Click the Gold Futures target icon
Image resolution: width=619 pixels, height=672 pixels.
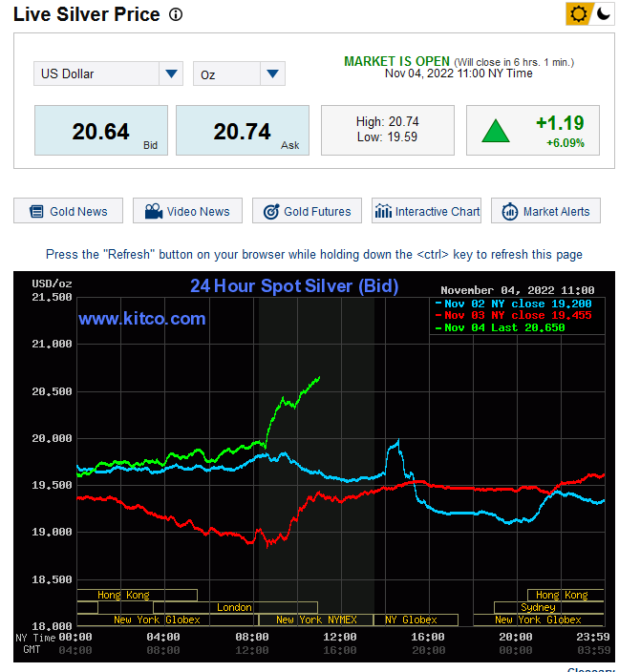271,211
